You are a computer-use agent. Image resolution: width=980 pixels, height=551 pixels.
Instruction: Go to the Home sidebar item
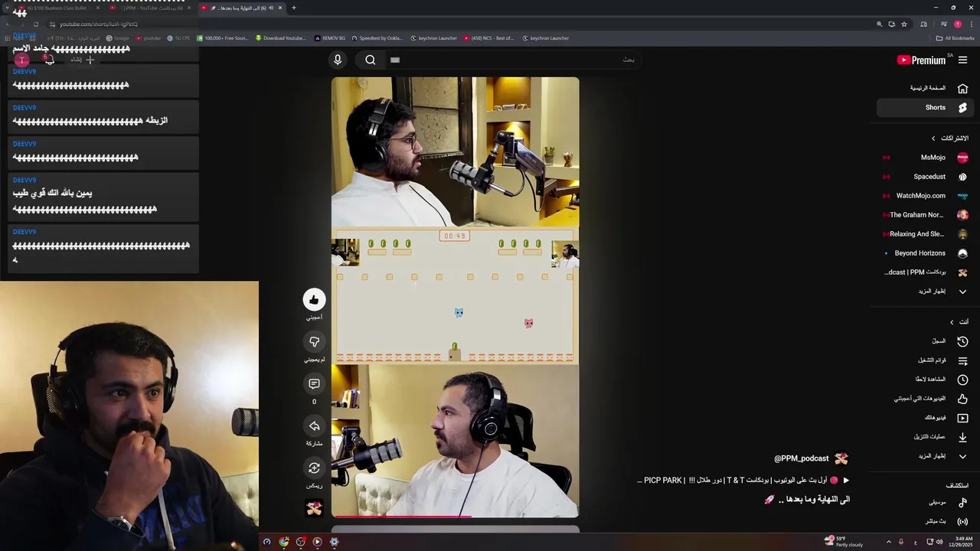[x=925, y=88]
